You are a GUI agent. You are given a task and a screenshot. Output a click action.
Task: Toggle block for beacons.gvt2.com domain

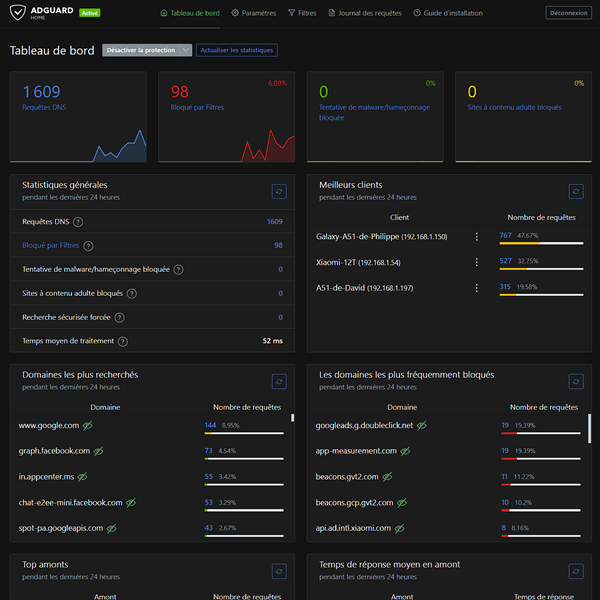pos(387,477)
